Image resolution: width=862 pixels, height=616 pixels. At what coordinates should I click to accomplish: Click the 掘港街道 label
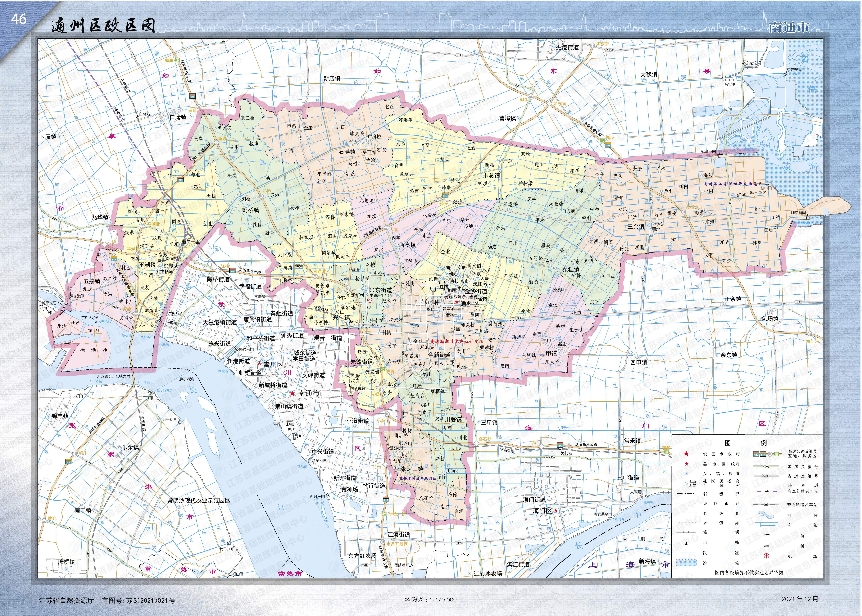pyautogui.click(x=567, y=47)
